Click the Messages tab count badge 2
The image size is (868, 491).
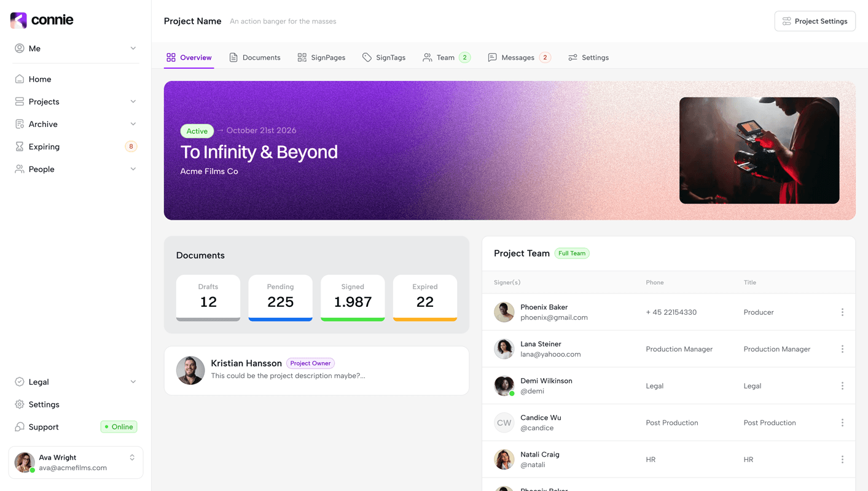tap(545, 58)
